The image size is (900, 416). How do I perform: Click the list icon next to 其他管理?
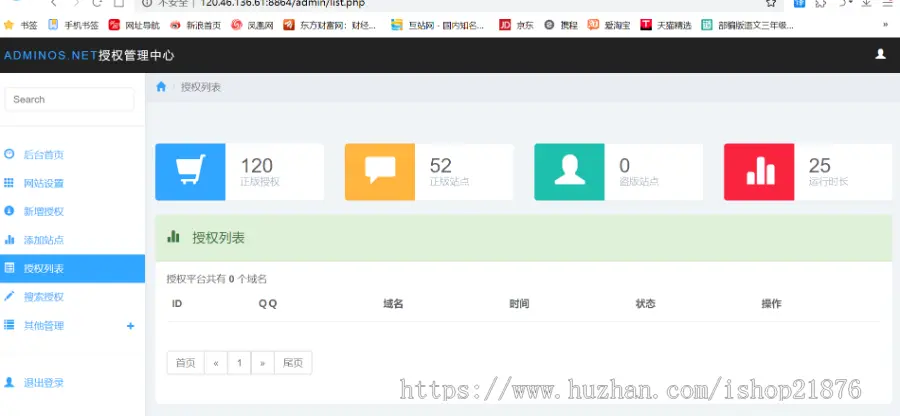tap(9, 325)
